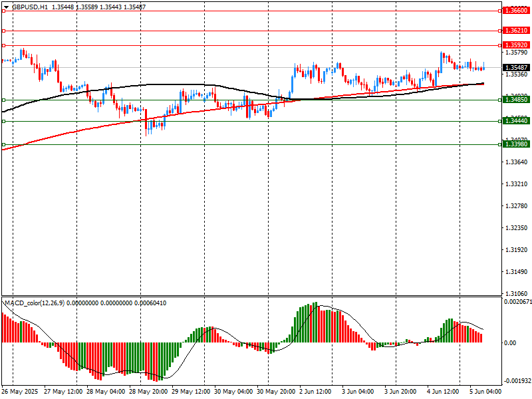532x399 pixels.
Task: Select the red 1.36210 price level tag
Action: point(516,31)
